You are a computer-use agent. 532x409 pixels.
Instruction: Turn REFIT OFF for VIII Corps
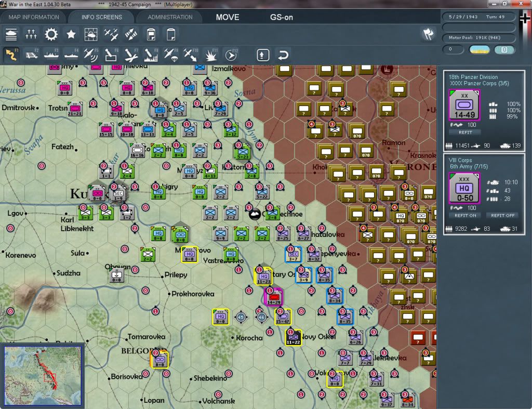click(x=502, y=216)
